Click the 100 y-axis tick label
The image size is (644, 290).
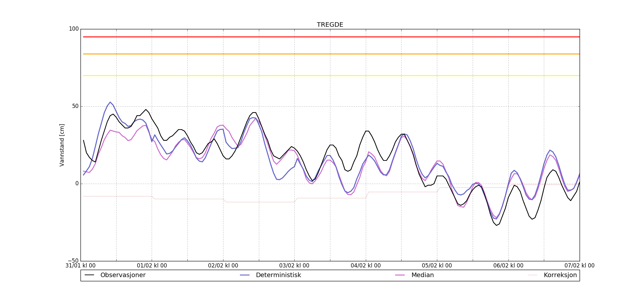pyautogui.click(x=74, y=29)
